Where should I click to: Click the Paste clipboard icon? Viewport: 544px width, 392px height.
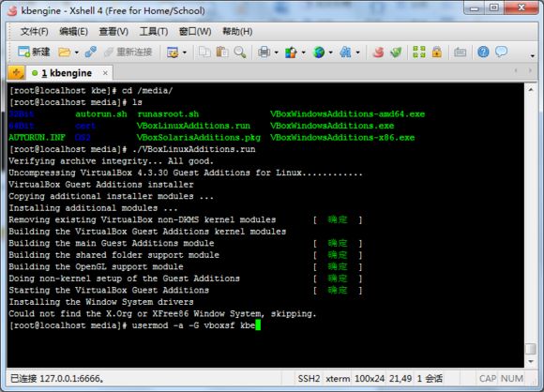tap(222, 52)
